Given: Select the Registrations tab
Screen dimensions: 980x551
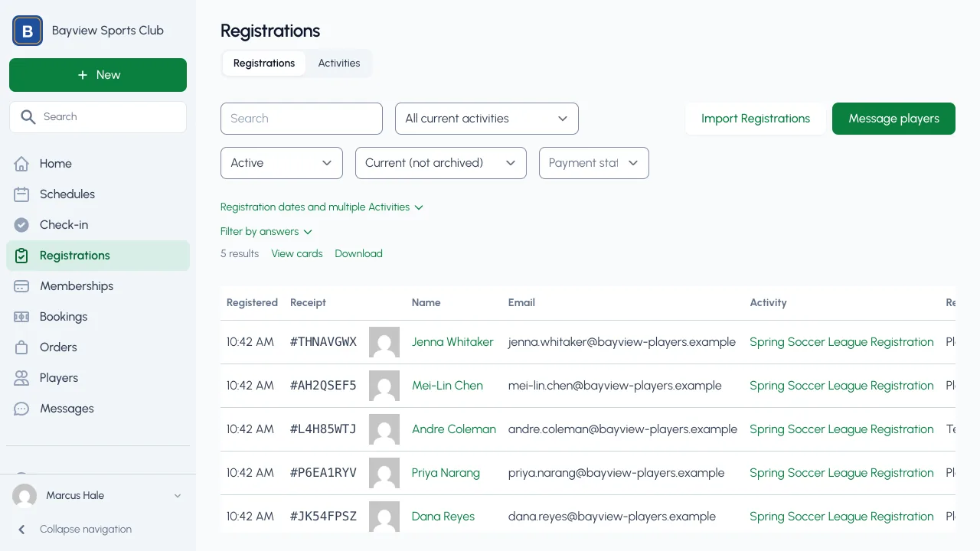Looking at the screenshot, I should click(x=264, y=64).
